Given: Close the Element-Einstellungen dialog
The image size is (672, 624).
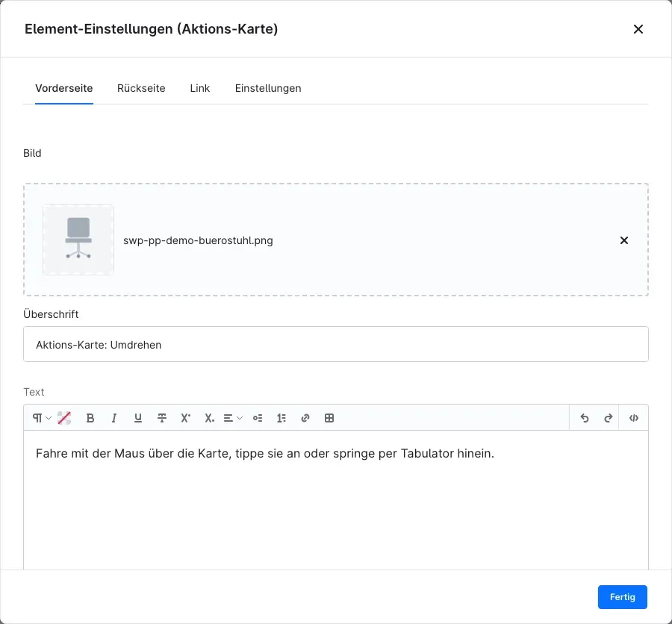Looking at the screenshot, I should pos(638,29).
